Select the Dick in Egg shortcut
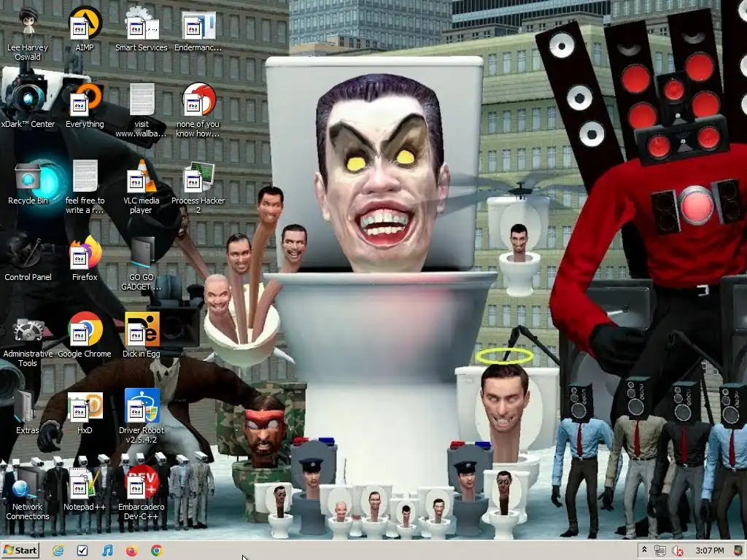 pyautogui.click(x=142, y=335)
